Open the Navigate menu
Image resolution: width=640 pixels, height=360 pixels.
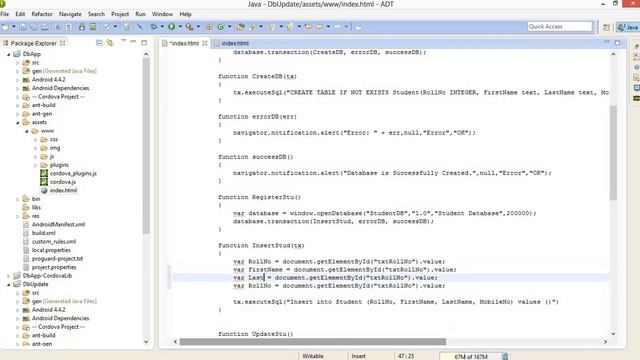(70, 14)
